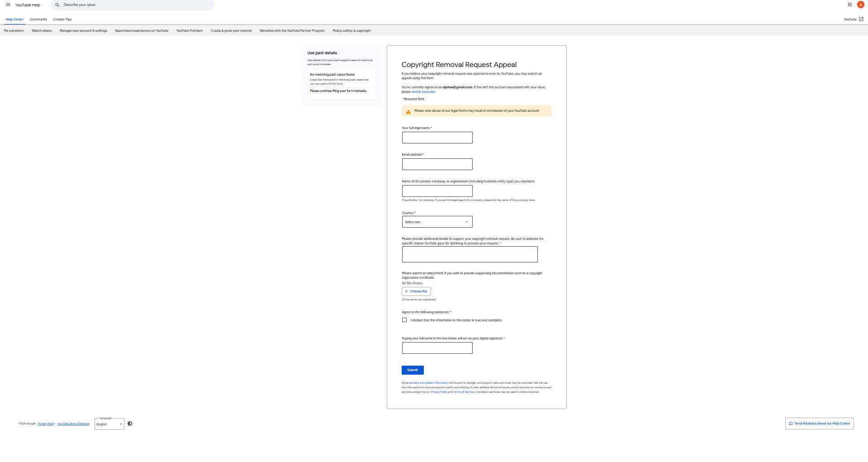Image resolution: width=868 pixels, height=462 pixels.
Task: Open Privacy Policy link in form disclaimer
Action: (439, 392)
